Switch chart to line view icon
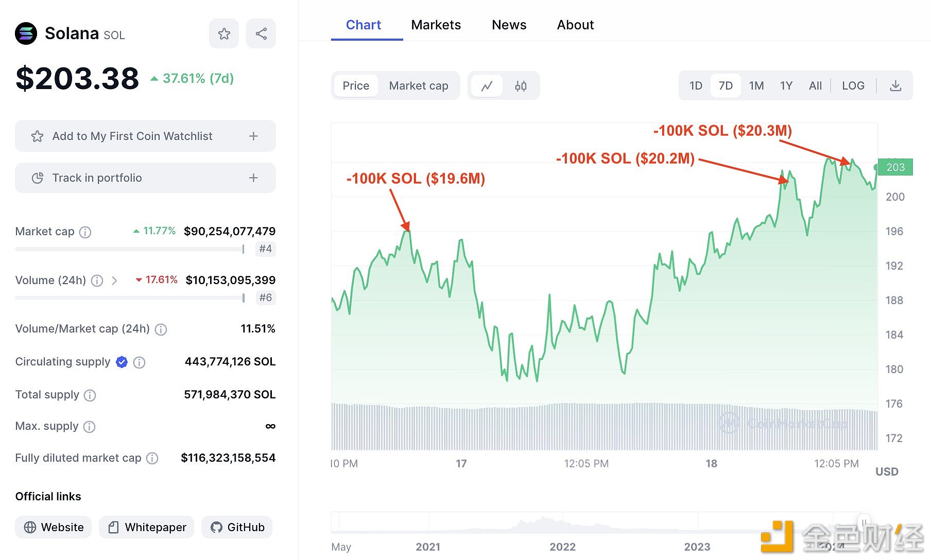 click(x=487, y=86)
